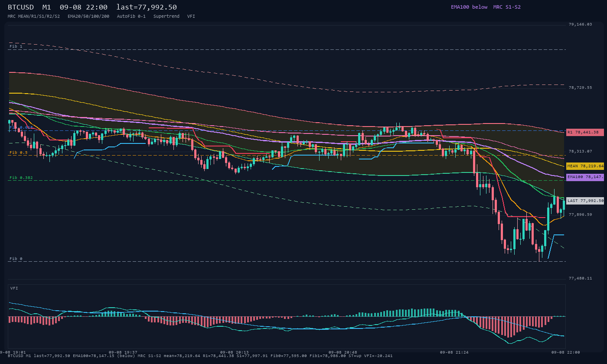Click the 77,480.11 price axis label
Viewport: 607px width, 364px height.
pyautogui.click(x=580, y=278)
